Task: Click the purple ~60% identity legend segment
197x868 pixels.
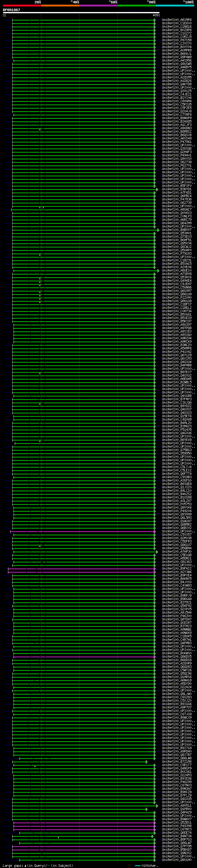Action: point(98,6)
